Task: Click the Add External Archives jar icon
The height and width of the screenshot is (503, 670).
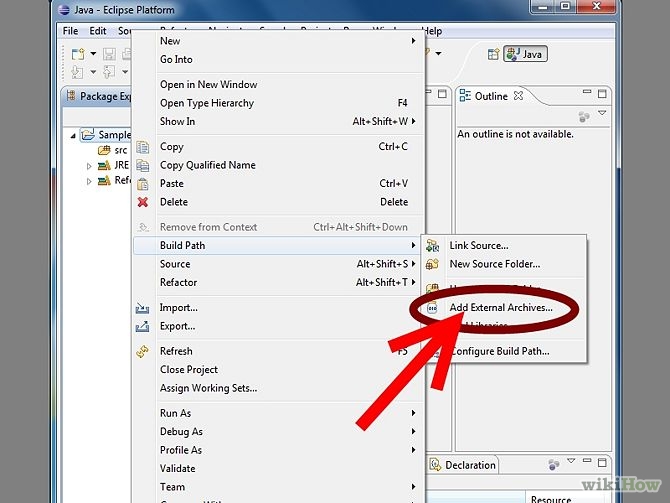Action: click(x=432, y=307)
